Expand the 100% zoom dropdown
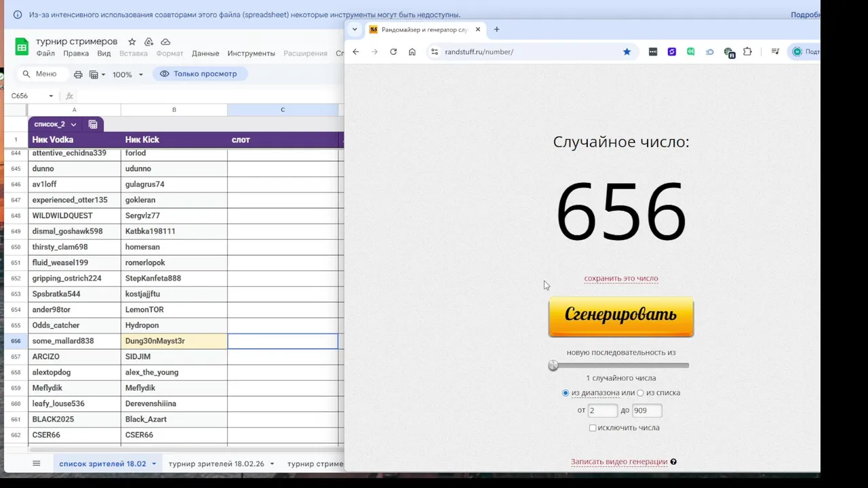This screenshot has height=488, width=868. tap(140, 75)
